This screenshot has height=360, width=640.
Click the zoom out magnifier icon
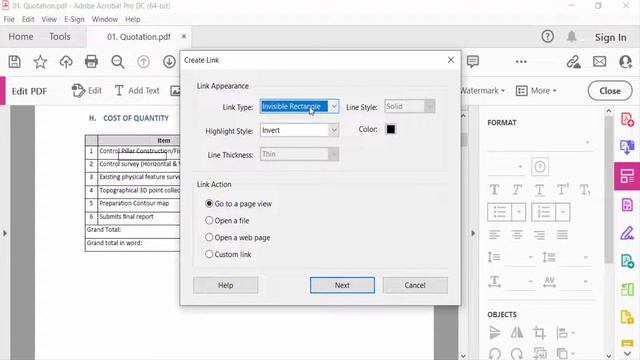(x=118, y=62)
